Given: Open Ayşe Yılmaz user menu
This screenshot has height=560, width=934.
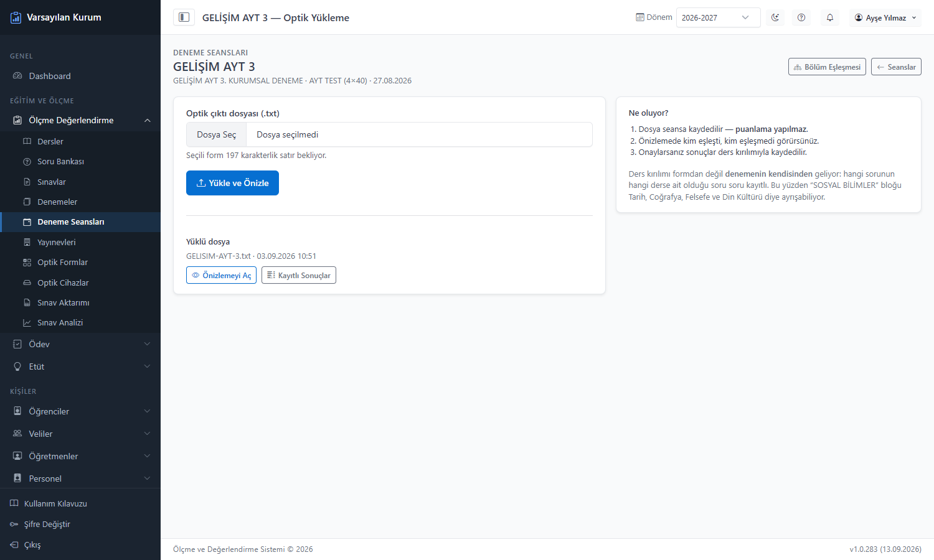Looking at the screenshot, I should (x=885, y=17).
